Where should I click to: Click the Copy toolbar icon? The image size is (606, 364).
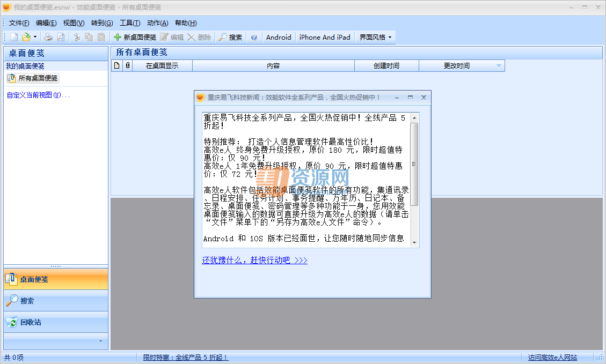coord(89,37)
